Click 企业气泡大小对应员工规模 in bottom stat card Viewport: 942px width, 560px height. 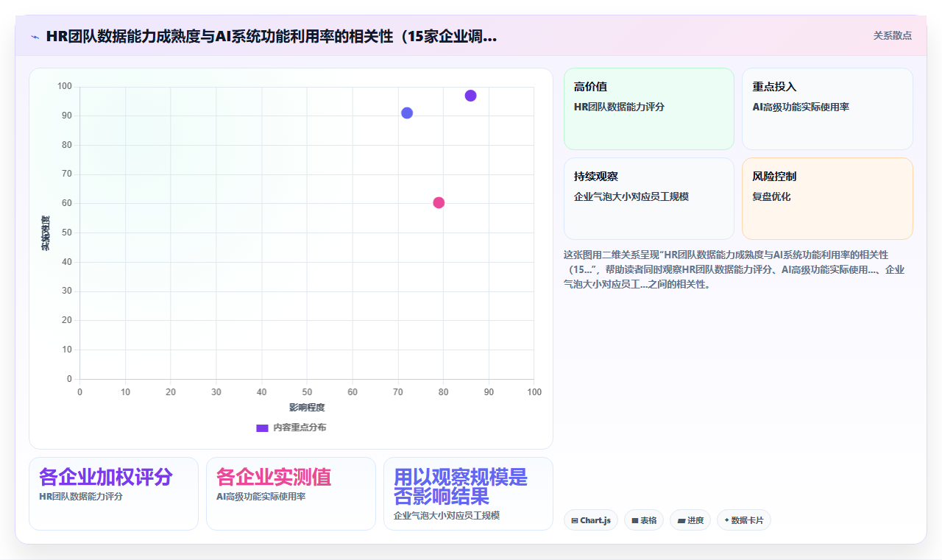[447, 516]
